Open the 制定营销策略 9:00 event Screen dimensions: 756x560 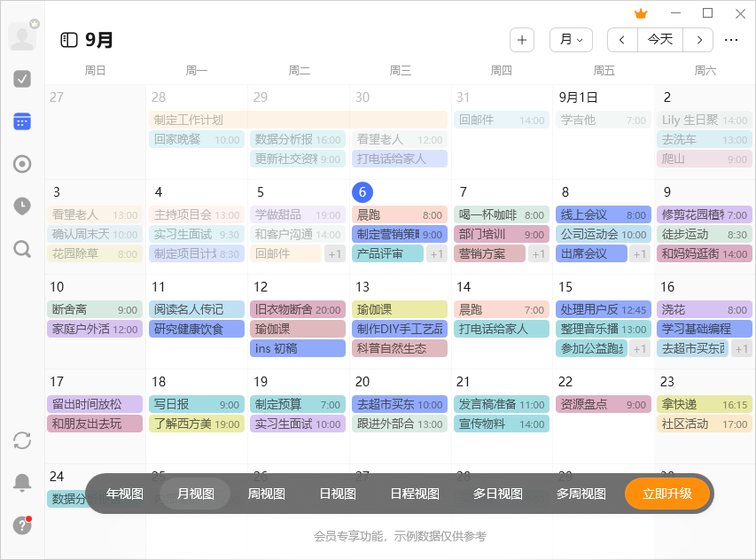(400, 234)
